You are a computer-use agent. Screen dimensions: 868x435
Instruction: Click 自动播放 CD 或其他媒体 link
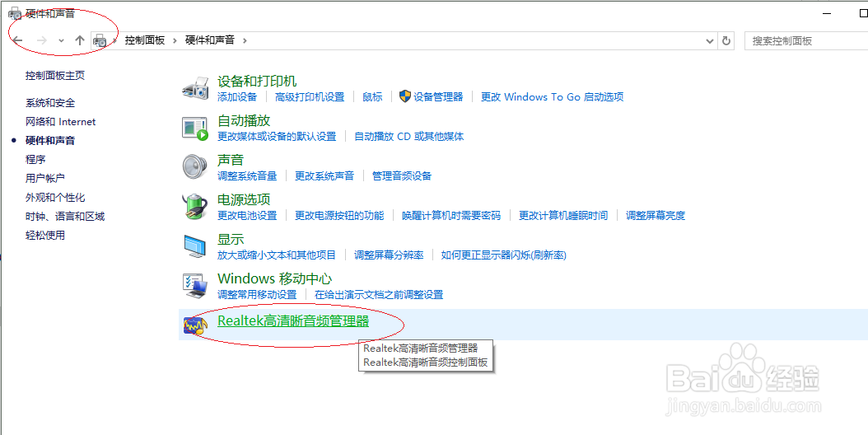tap(409, 136)
